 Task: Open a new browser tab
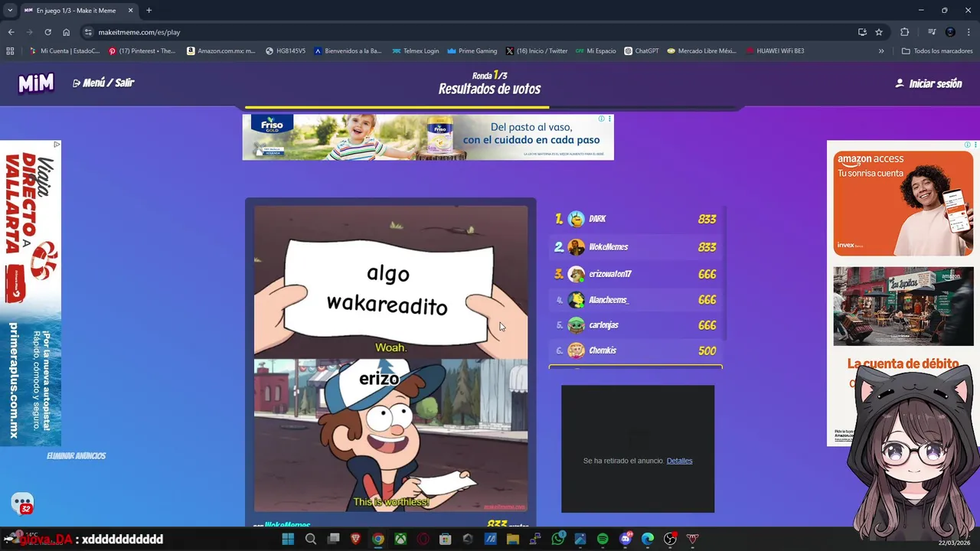(149, 10)
